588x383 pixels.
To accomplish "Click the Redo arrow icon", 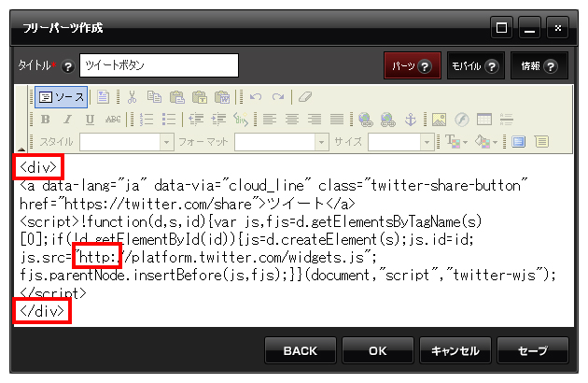I will [278, 97].
